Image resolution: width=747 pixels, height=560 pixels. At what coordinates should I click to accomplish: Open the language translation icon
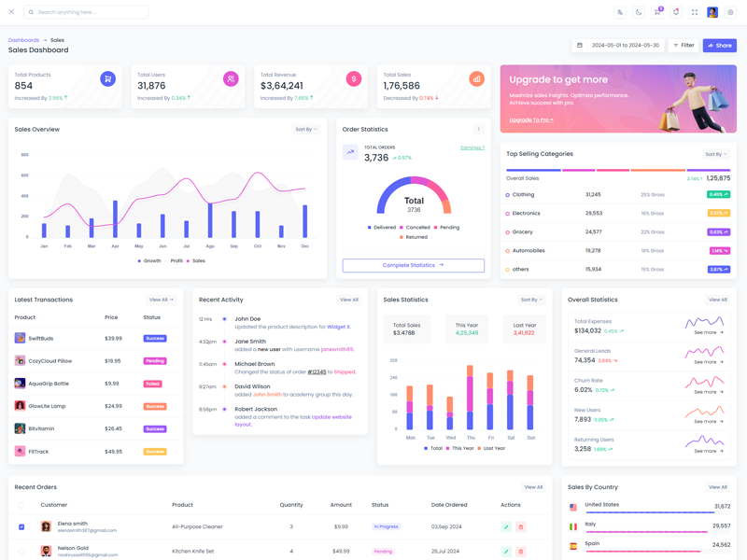coord(620,12)
